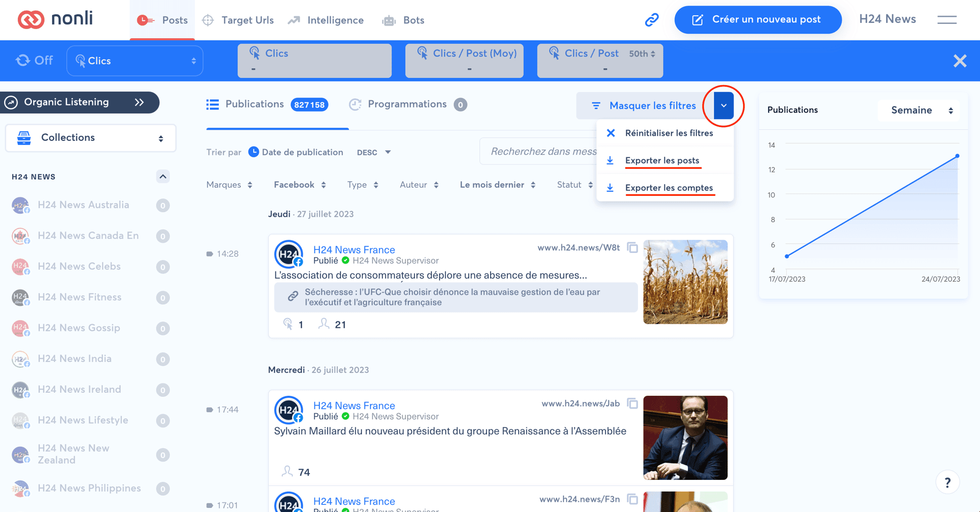Screen dimensions: 980x512
Task: Select H24 News Fitness account icon
Action: click(x=20, y=297)
